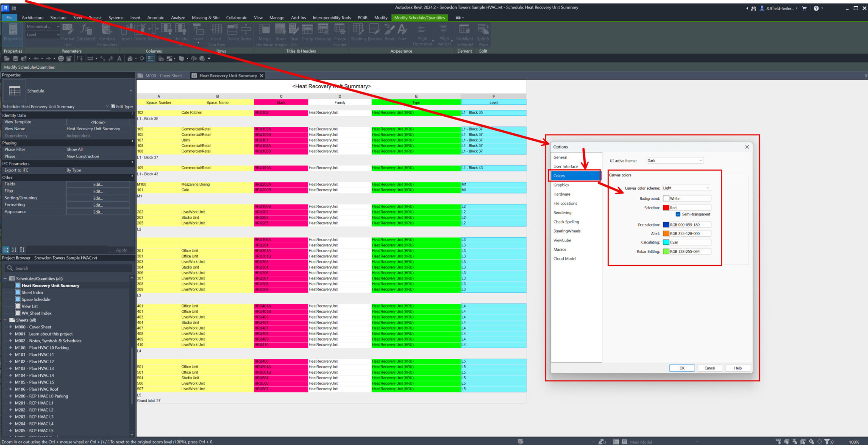This screenshot has height=445, width=868.
Task: Click the Format Unit ribbon icon
Action: tap(68, 29)
